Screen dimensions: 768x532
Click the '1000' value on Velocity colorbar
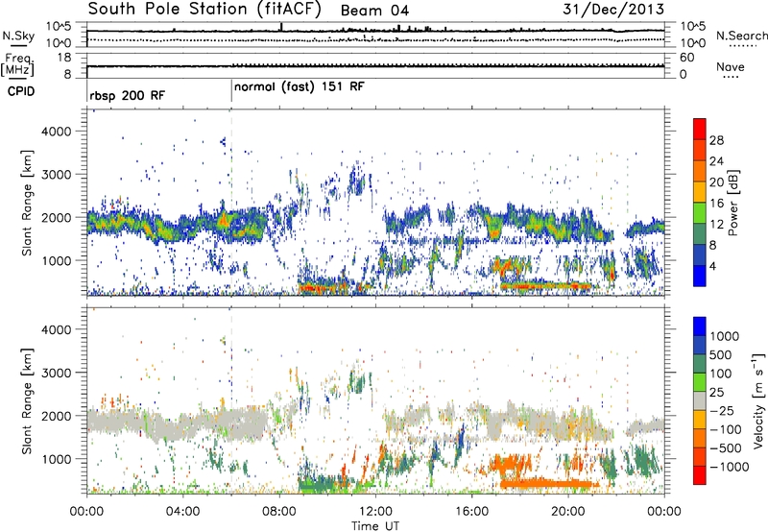coord(725,336)
